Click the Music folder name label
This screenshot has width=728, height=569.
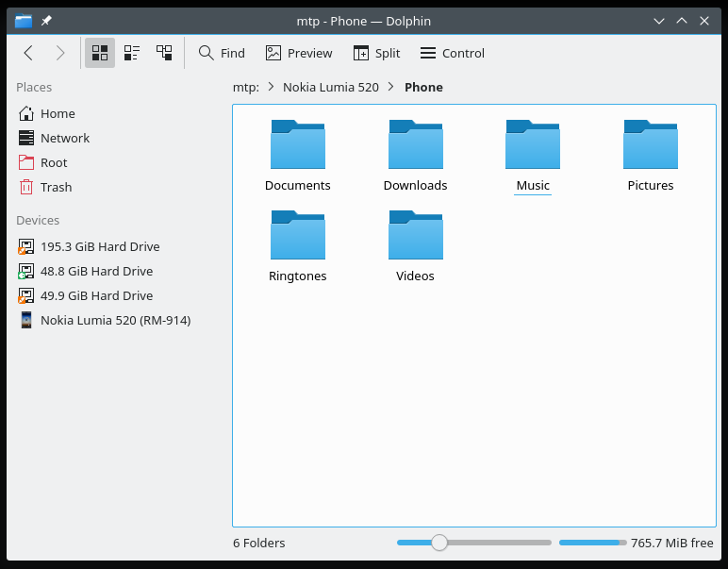tap(533, 185)
